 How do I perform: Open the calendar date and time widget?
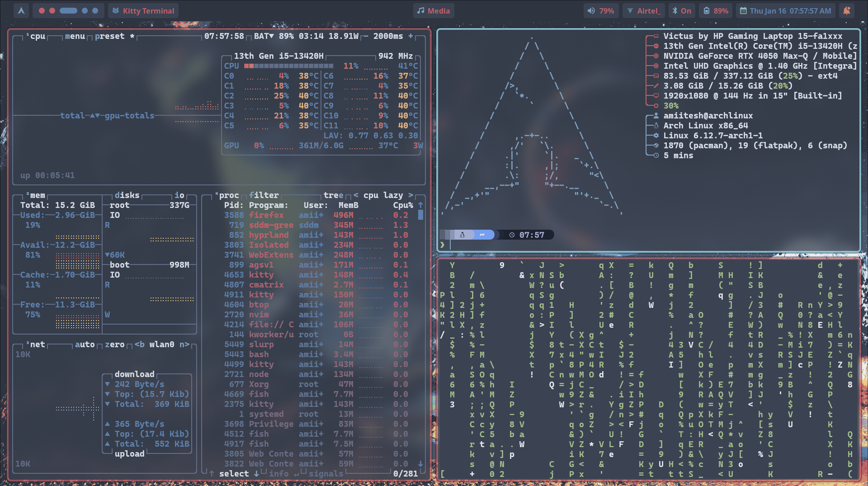pyautogui.click(x=786, y=11)
